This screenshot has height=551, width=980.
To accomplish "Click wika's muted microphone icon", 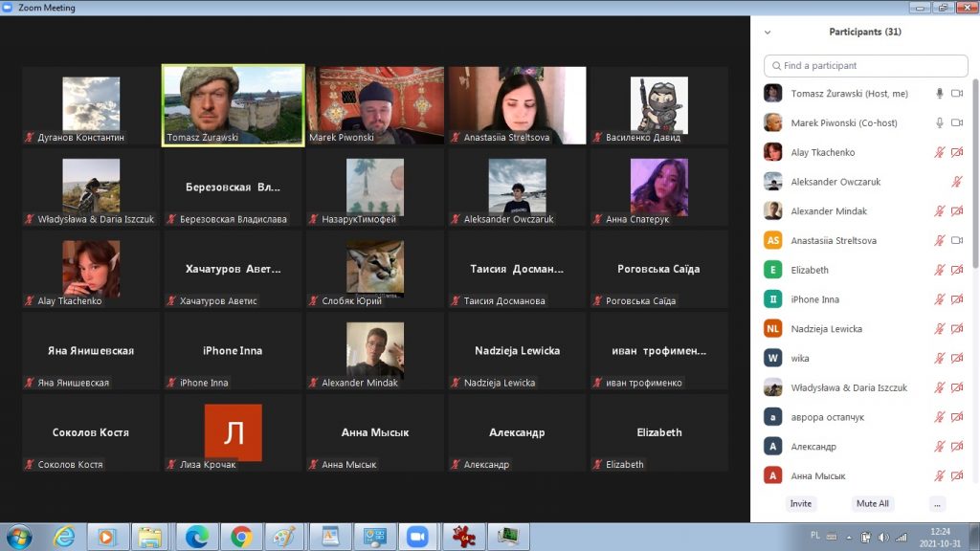I will pos(940,359).
